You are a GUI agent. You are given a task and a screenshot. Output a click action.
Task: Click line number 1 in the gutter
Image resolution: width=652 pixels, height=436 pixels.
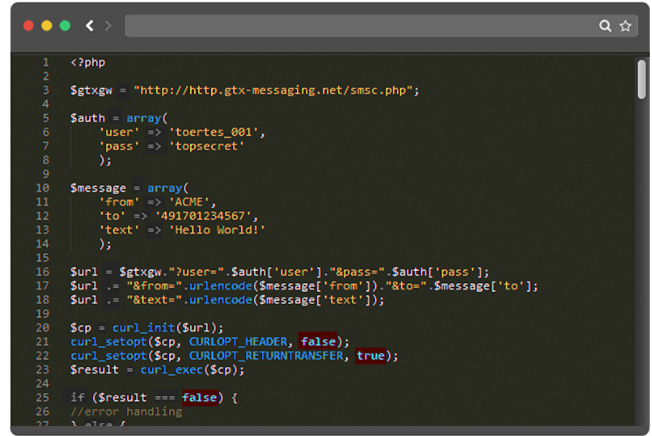pos(46,62)
